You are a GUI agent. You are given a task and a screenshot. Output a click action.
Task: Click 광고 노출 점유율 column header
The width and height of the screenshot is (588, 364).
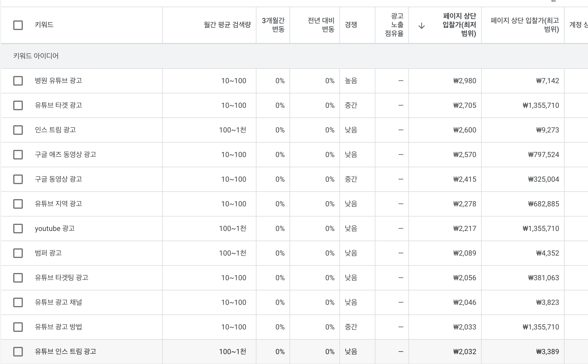(x=394, y=25)
